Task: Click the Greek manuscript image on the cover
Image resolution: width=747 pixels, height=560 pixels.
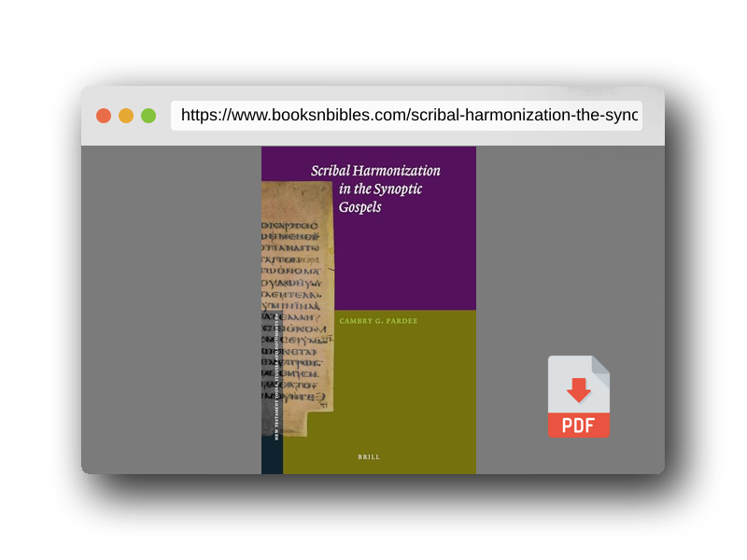Action: pos(297,309)
